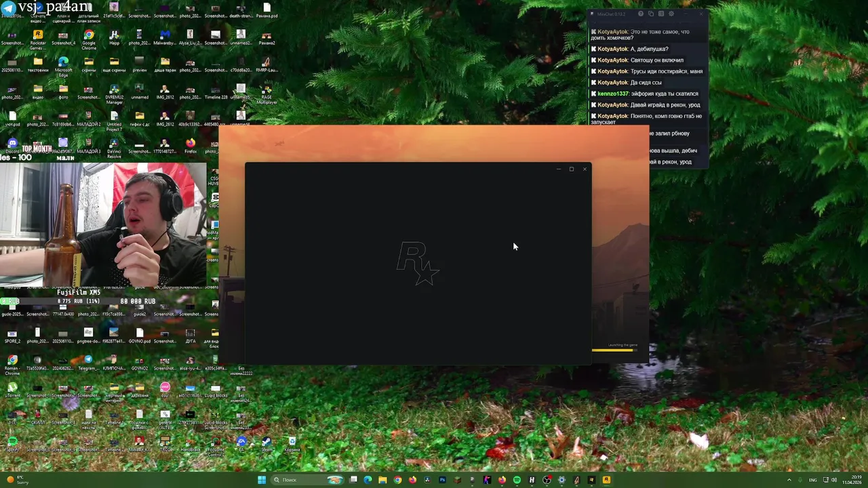Click FujiFilm XM5 donation goal bar

pyautogui.click(x=78, y=301)
